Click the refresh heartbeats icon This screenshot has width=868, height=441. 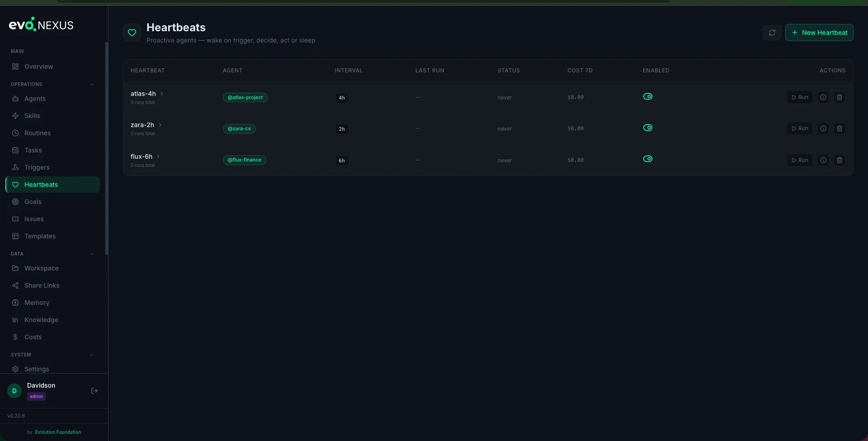pos(772,33)
